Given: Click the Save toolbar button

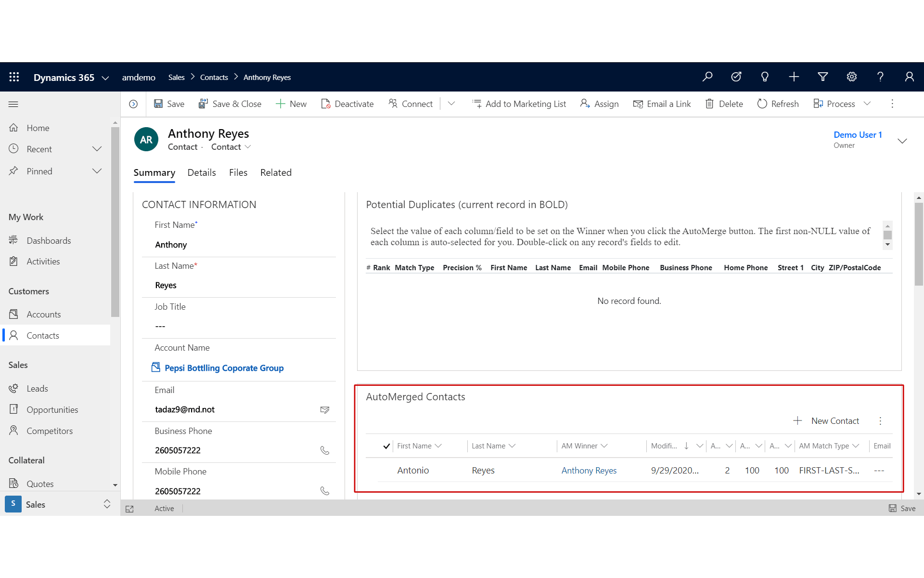Looking at the screenshot, I should pyautogui.click(x=169, y=104).
